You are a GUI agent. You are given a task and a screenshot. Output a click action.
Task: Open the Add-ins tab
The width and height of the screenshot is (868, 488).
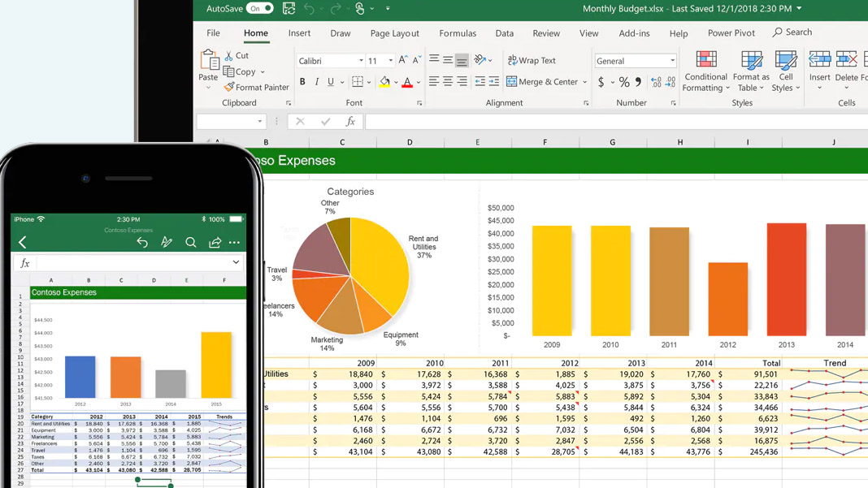635,33
